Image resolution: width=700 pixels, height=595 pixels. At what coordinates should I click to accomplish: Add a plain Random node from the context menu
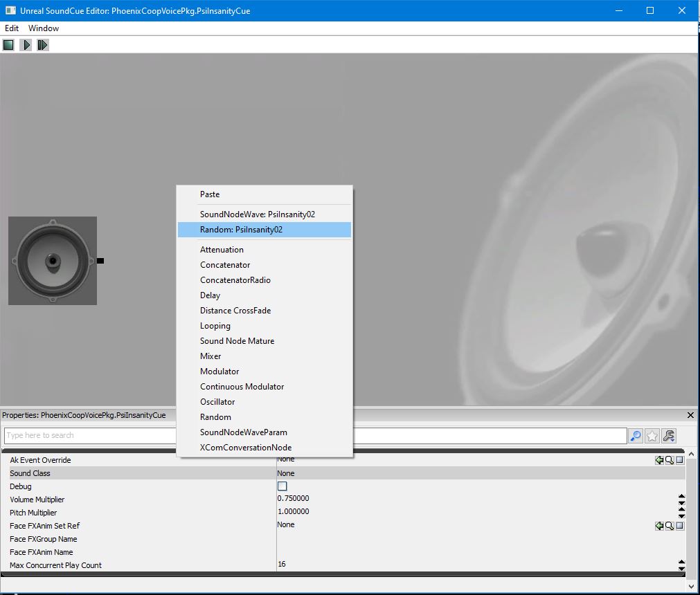pos(264,417)
